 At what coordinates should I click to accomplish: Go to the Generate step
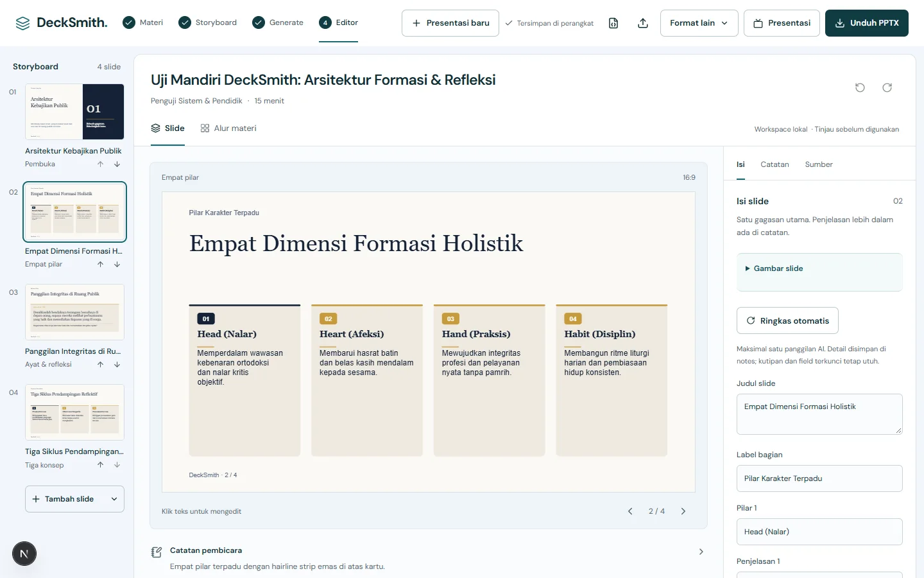pos(278,22)
